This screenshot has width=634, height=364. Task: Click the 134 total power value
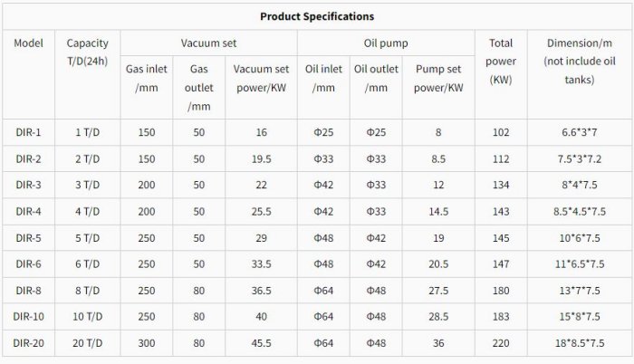[501, 185]
